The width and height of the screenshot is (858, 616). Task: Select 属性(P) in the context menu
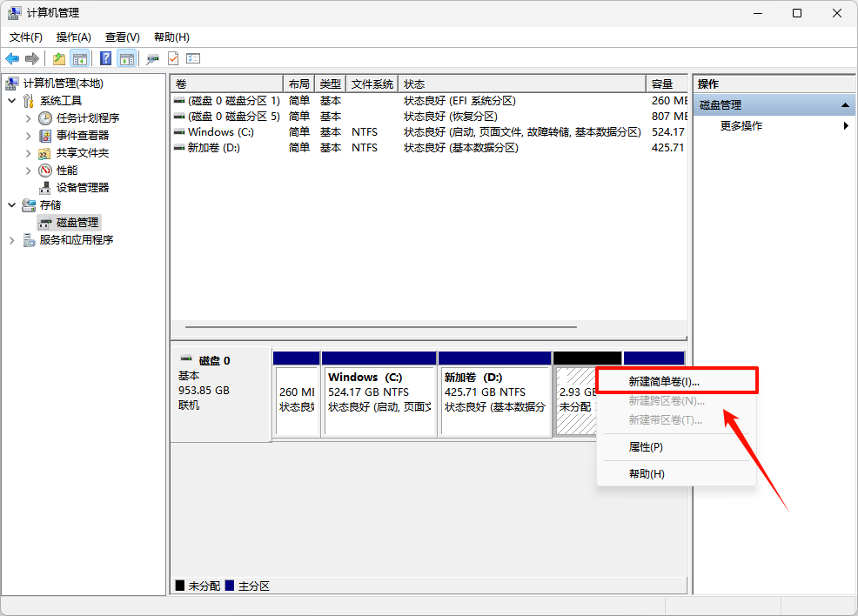coord(646,446)
